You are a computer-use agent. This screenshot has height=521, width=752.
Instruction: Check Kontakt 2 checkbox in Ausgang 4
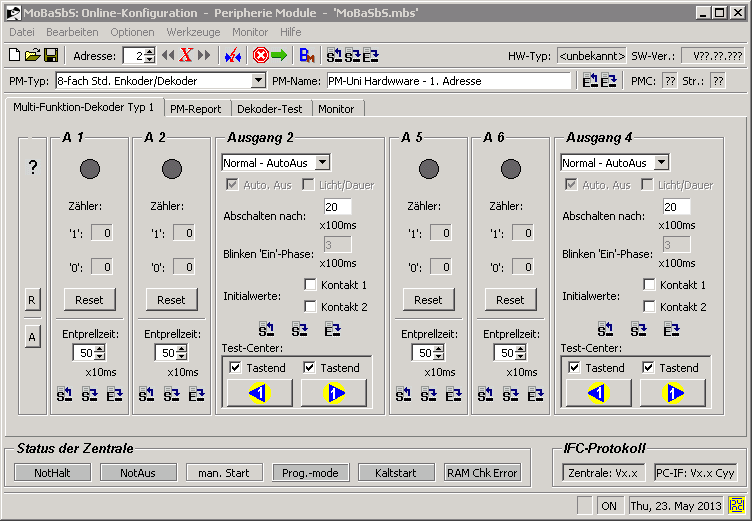(x=650, y=306)
